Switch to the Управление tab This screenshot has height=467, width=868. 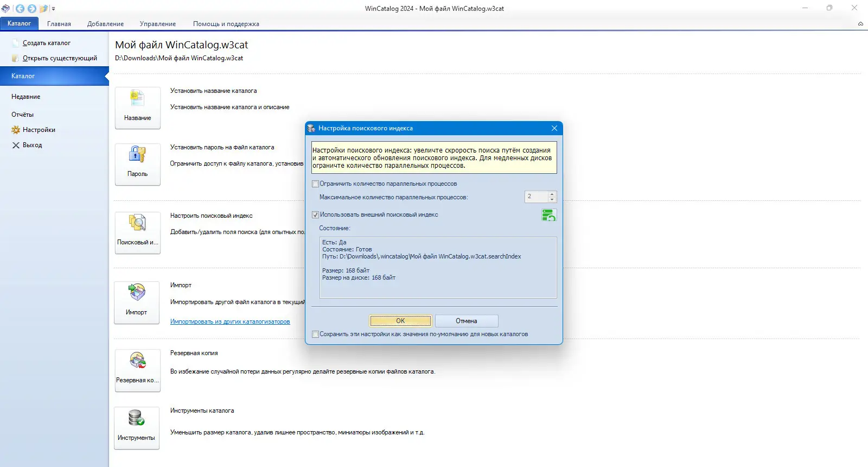(x=158, y=24)
